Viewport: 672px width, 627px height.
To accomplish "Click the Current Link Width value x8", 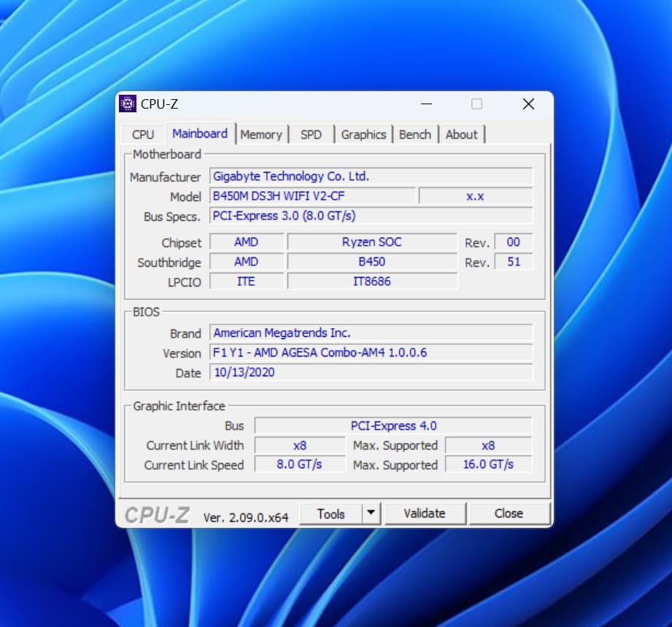I will [300, 445].
